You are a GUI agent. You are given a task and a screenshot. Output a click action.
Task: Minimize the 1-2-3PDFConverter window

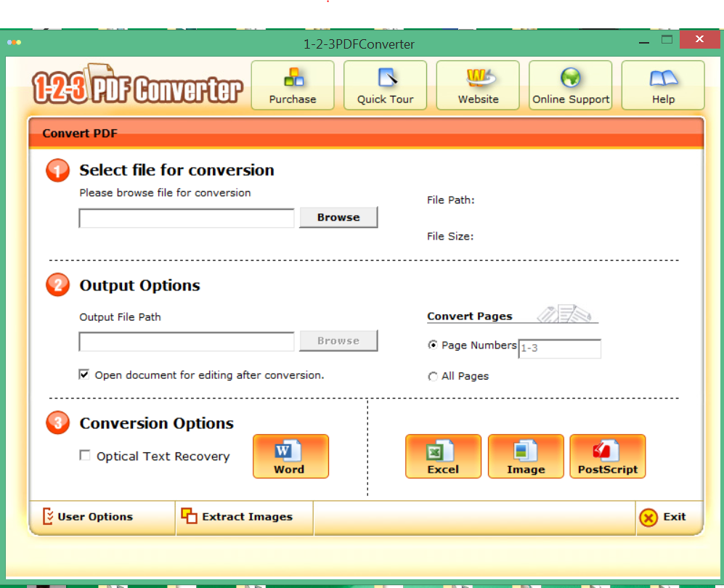point(644,42)
